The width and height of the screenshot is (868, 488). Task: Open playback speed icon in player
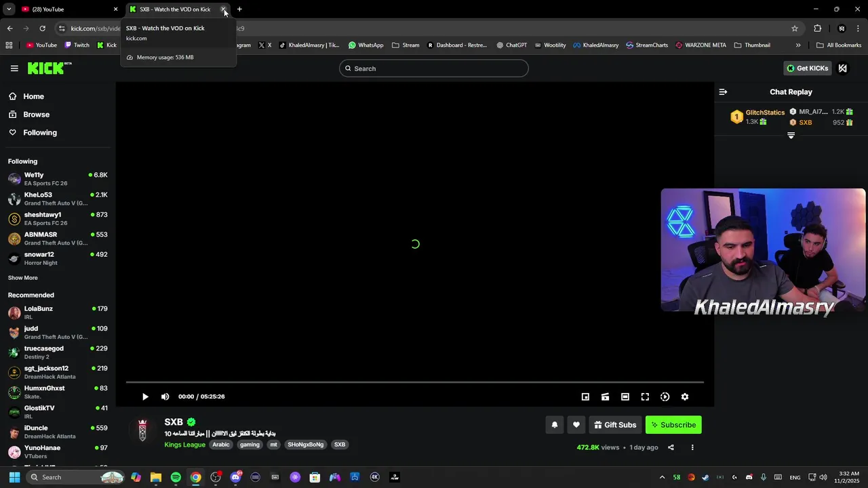(x=665, y=396)
